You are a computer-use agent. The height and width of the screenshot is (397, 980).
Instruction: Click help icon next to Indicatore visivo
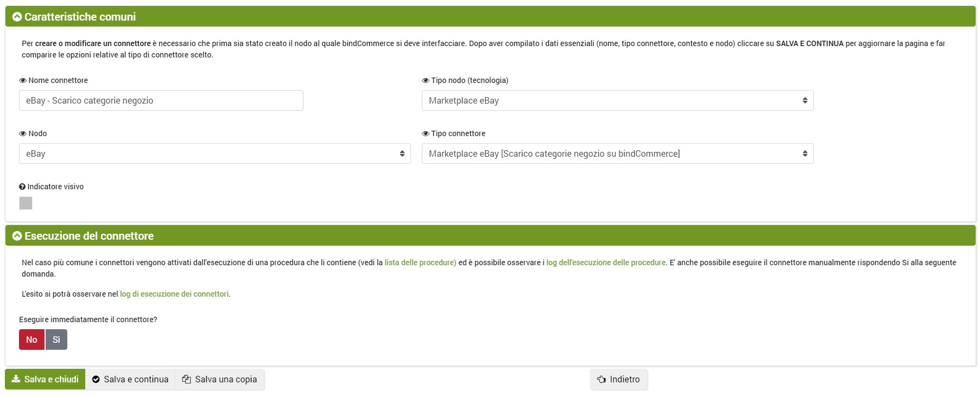(22, 187)
